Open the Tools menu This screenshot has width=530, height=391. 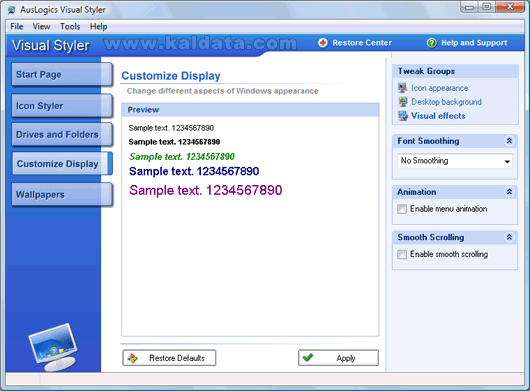click(70, 26)
